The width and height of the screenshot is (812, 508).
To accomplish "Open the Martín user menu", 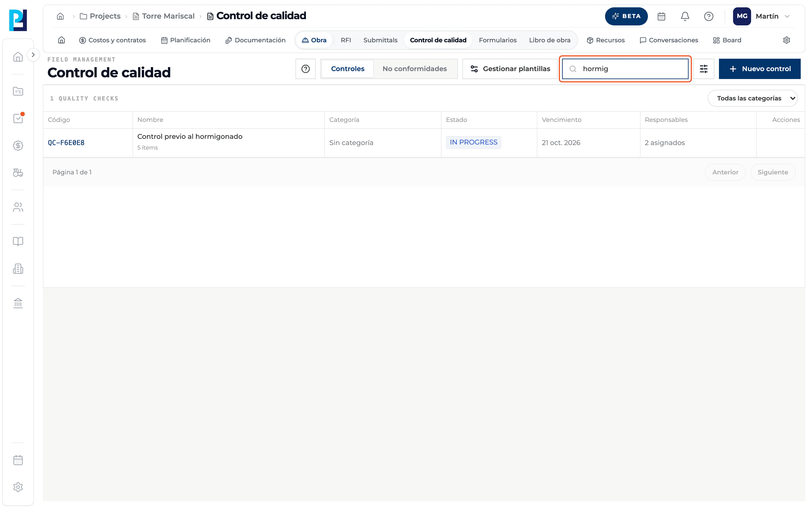I will pyautogui.click(x=762, y=16).
